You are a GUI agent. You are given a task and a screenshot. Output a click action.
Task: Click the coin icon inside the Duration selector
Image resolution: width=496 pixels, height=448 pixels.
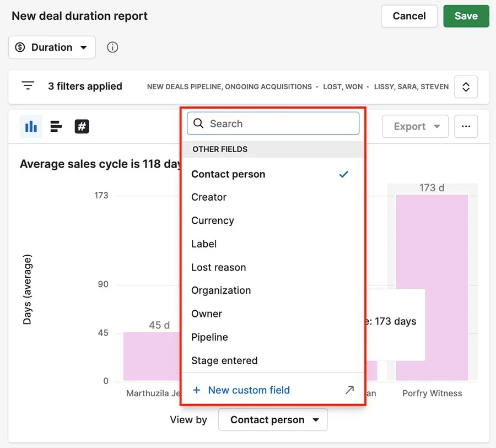[x=21, y=47]
